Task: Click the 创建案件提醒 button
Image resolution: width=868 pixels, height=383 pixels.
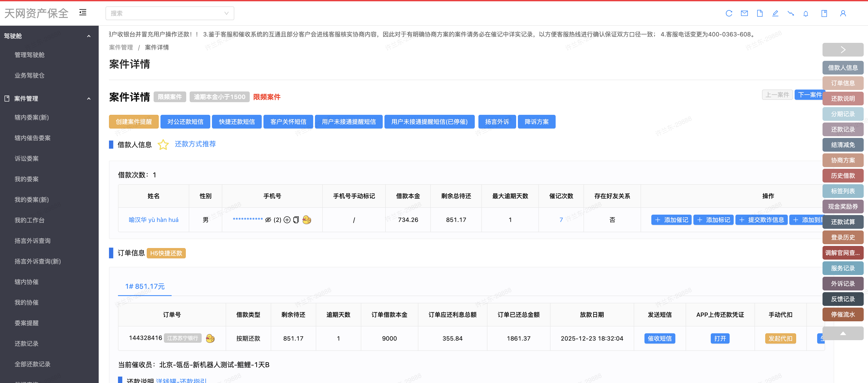Action: coord(133,122)
